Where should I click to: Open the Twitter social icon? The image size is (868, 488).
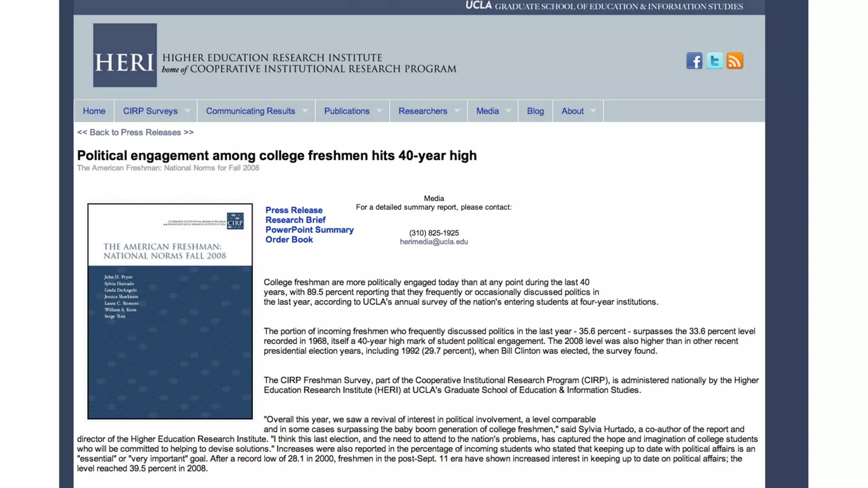715,61
